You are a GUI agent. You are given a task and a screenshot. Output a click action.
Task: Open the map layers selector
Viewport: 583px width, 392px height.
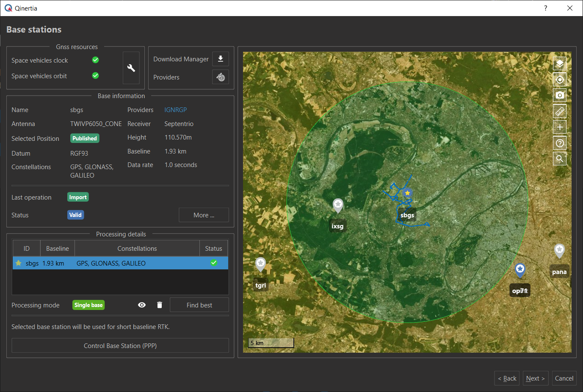coord(559,64)
